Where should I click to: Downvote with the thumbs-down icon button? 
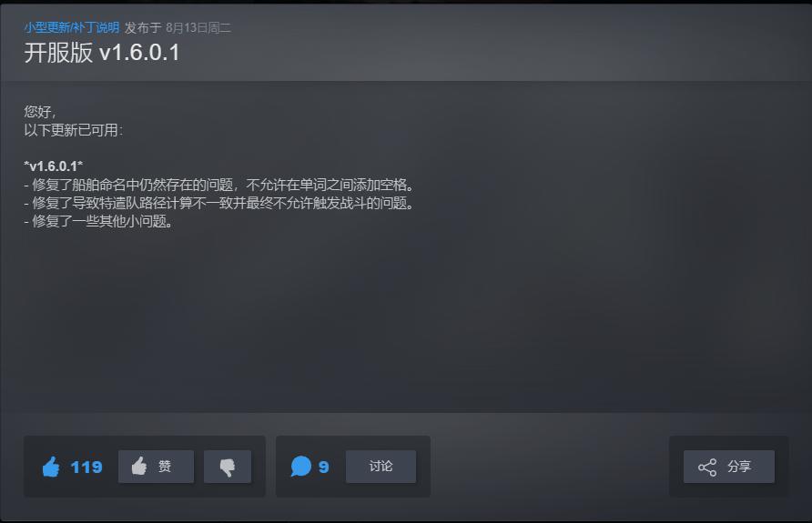click(x=228, y=467)
